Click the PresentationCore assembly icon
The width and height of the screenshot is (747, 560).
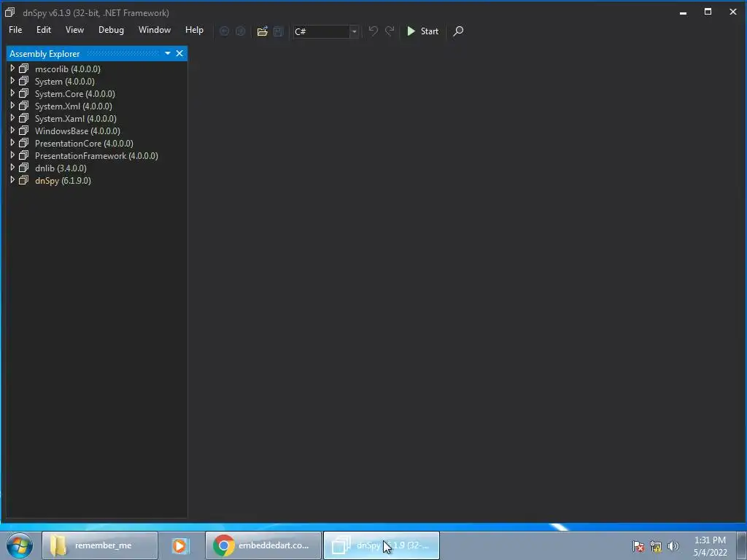pyautogui.click(x=24, y=143)
